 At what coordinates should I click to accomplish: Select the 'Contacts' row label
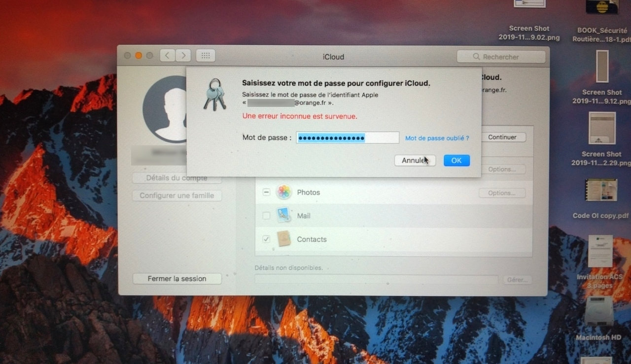[x=312, y=239]
